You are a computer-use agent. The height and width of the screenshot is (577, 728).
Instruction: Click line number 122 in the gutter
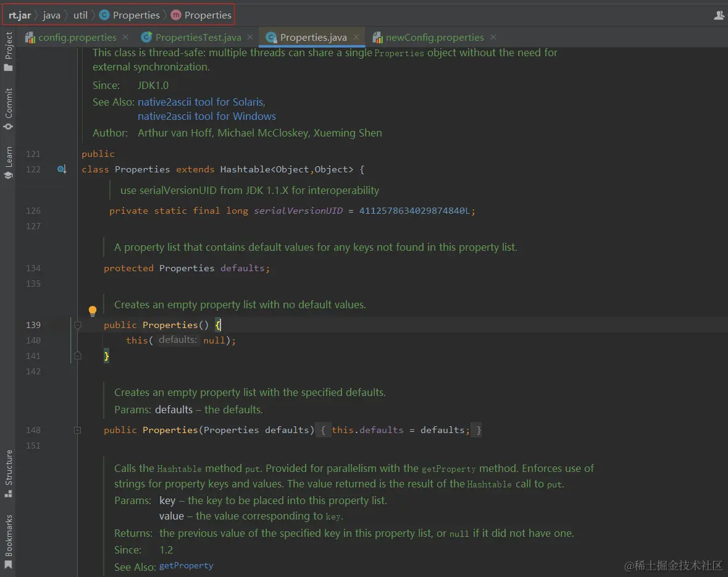33,169
